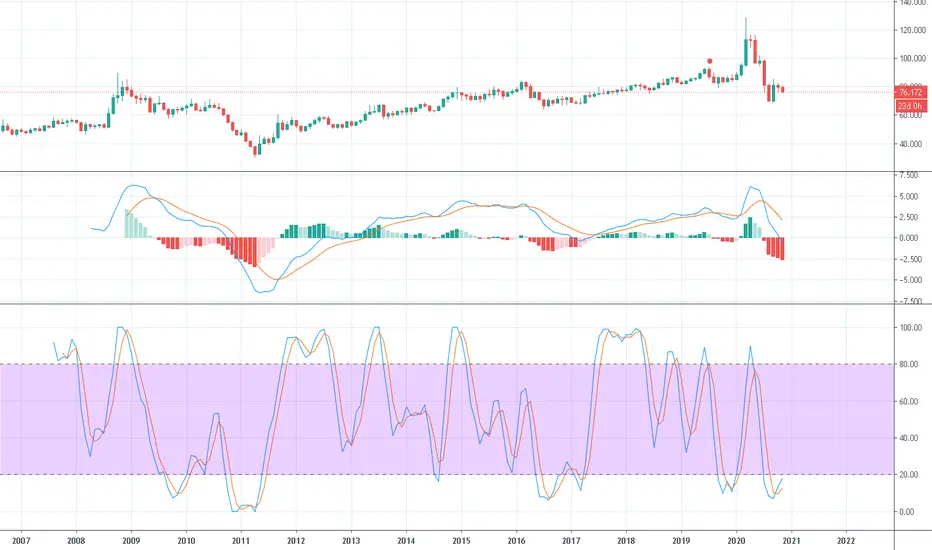Click the 2016 label on the time axis
The image size is (932, 550).
pos(516,540)
